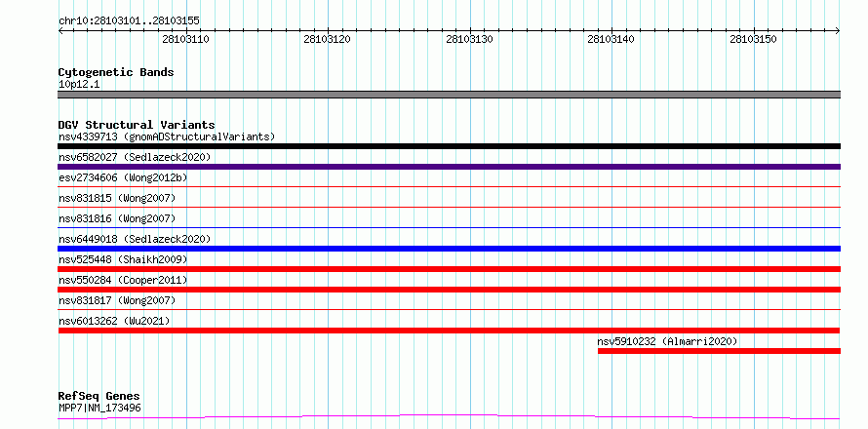868x429 pixels.
Task: Open the Cytogenetic Bands track title
Action: click(116, 72)
